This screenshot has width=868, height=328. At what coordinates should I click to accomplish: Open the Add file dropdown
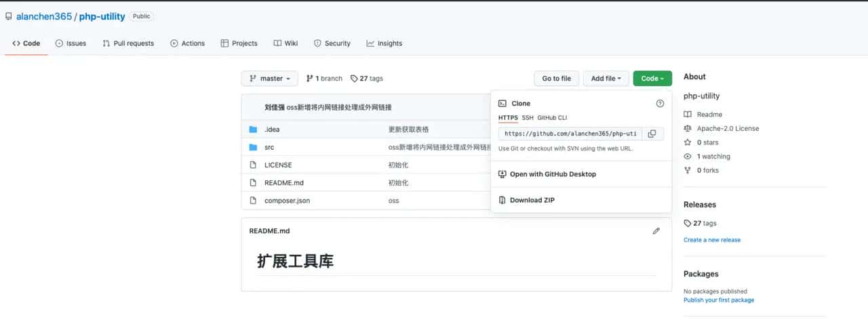(x=606, y=79)
